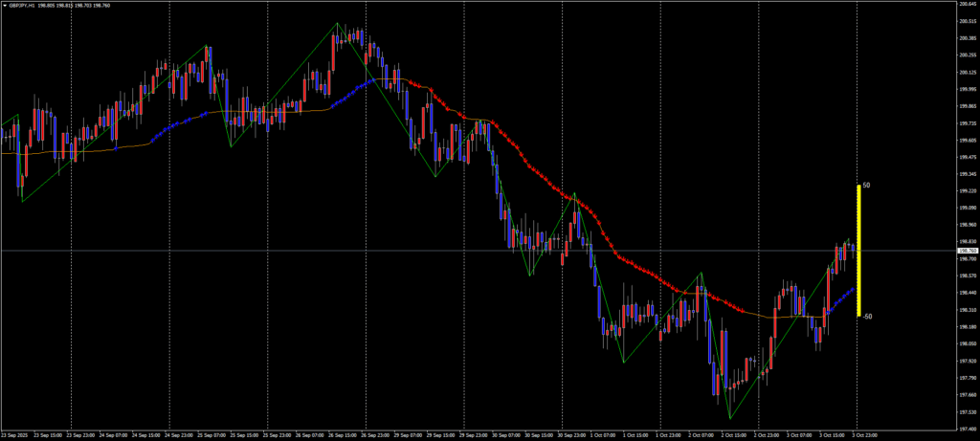Image resolution: width=980 pixels, height=441 pixels.
Task: Click the "50" label above the yellow bar
Action: coord(866,185)
